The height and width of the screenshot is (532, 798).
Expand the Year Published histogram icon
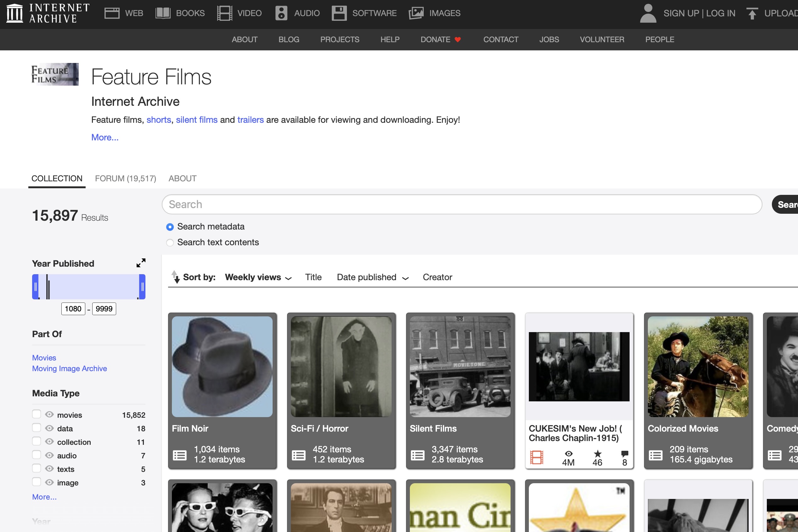pyautogui.click(x=141, y=263)
